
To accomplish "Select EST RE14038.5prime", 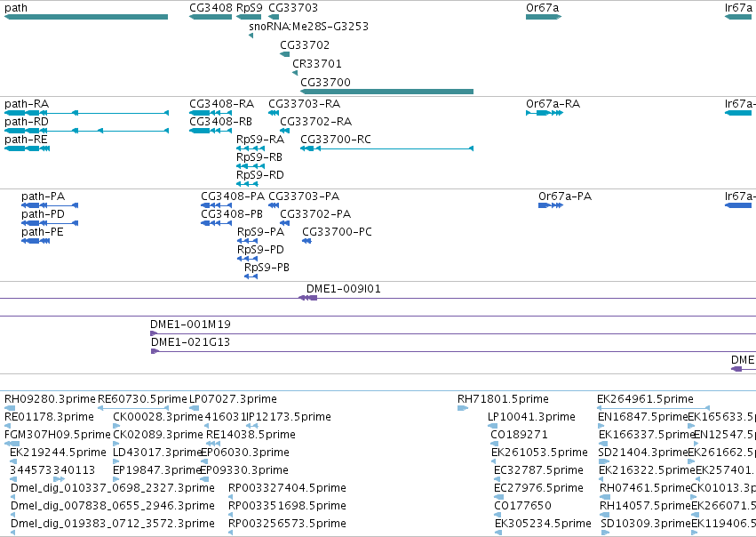I will (x=213, y=444).
